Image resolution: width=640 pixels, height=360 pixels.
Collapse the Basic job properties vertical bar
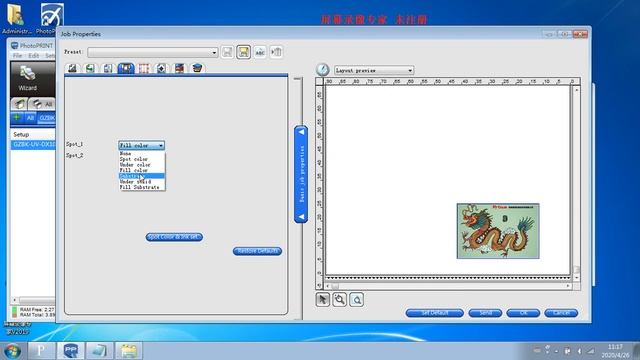tap(301, 174)
